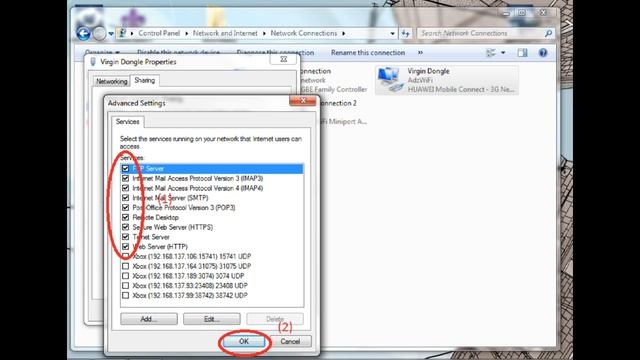Image resolution: width=640 pixels, height=360 pixels.
Task: Click the Back arrow in Explorer window
Action: coord(83,33)
